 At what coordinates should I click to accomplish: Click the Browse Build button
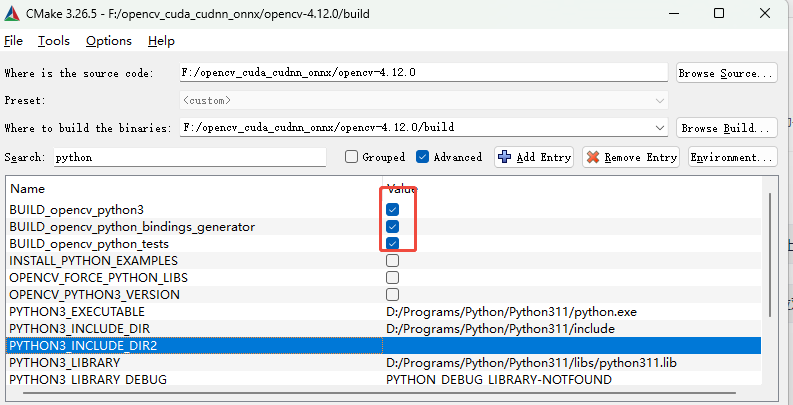726,128
